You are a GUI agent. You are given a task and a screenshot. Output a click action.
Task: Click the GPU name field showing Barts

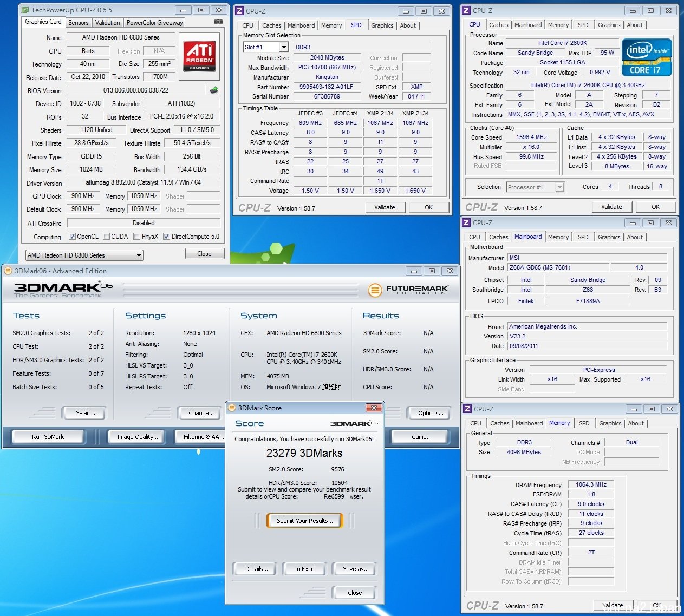click(88, 51)
